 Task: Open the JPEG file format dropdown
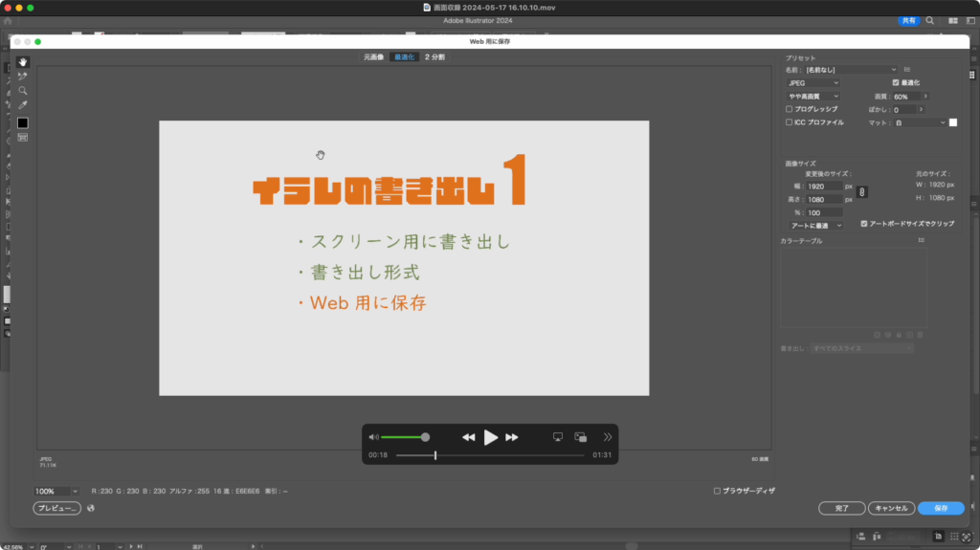pos(813,83)
